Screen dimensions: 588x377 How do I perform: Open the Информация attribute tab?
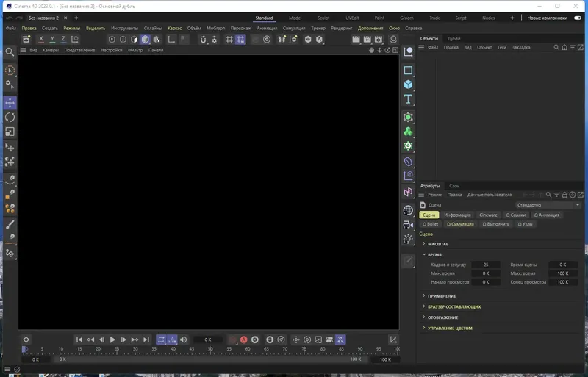(457, 215)
